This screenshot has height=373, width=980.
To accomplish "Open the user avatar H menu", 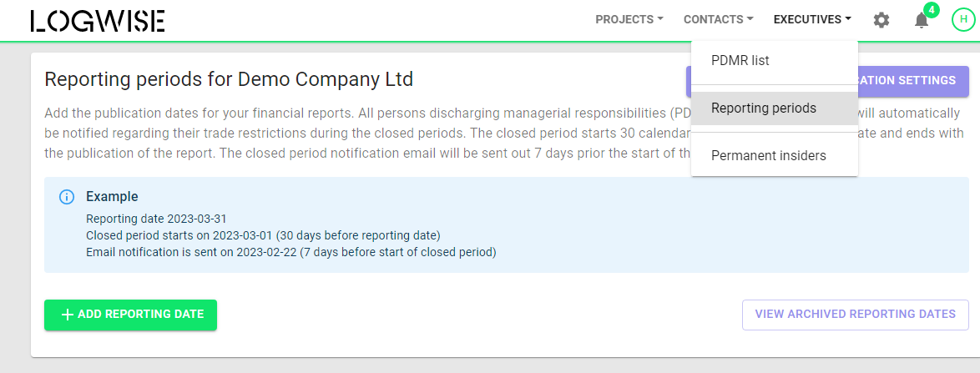I will point(963,19).
